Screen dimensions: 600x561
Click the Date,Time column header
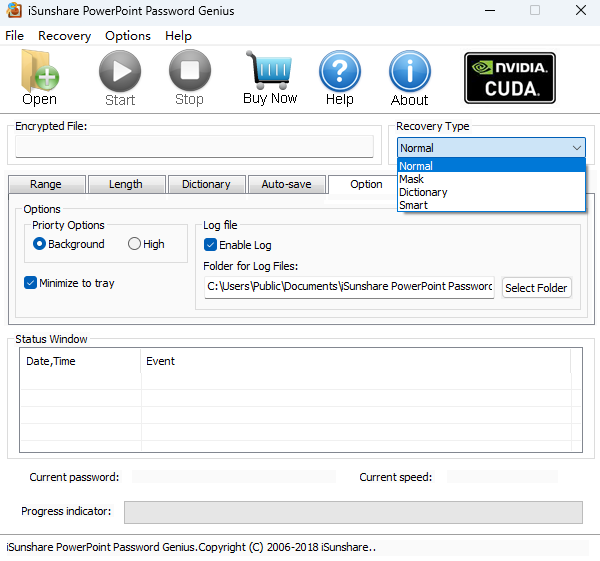pyautogui.click(x=80, y=361)
